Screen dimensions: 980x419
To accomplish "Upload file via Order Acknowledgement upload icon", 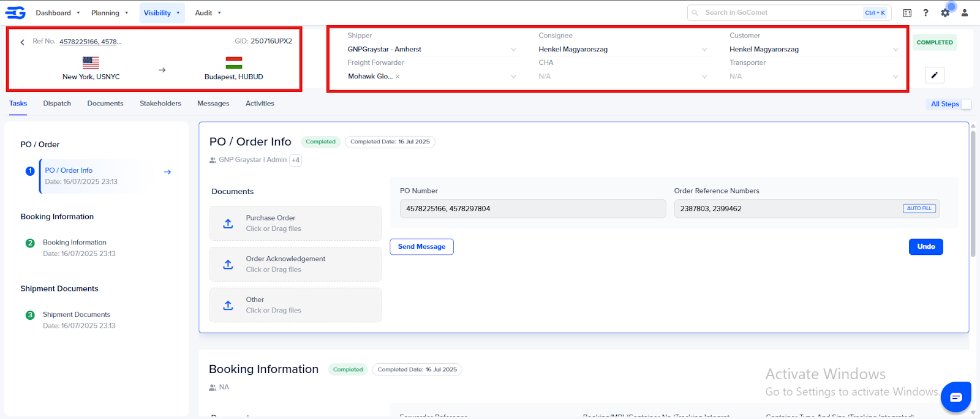I will 228,265.
